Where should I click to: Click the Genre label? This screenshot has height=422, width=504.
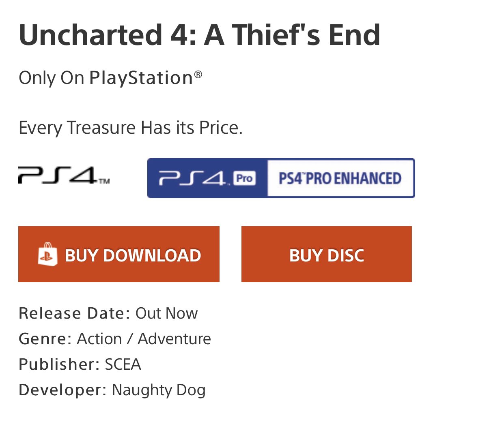point(45,339)
